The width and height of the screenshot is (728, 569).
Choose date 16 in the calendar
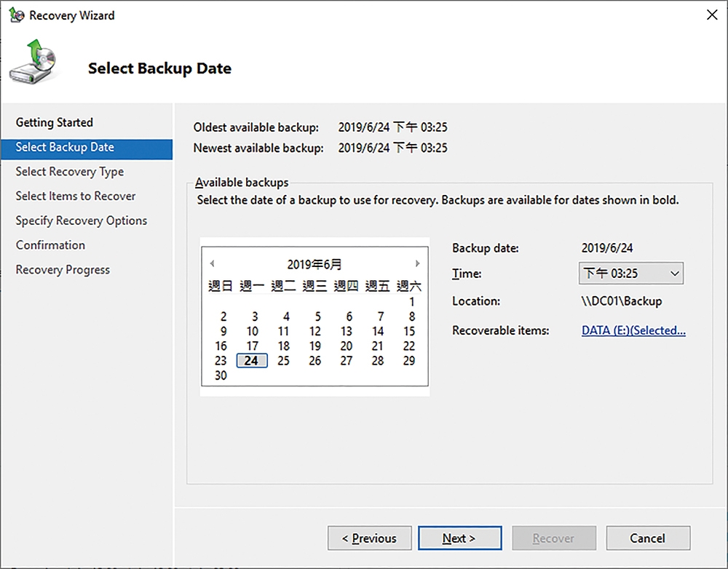point(221,346)
